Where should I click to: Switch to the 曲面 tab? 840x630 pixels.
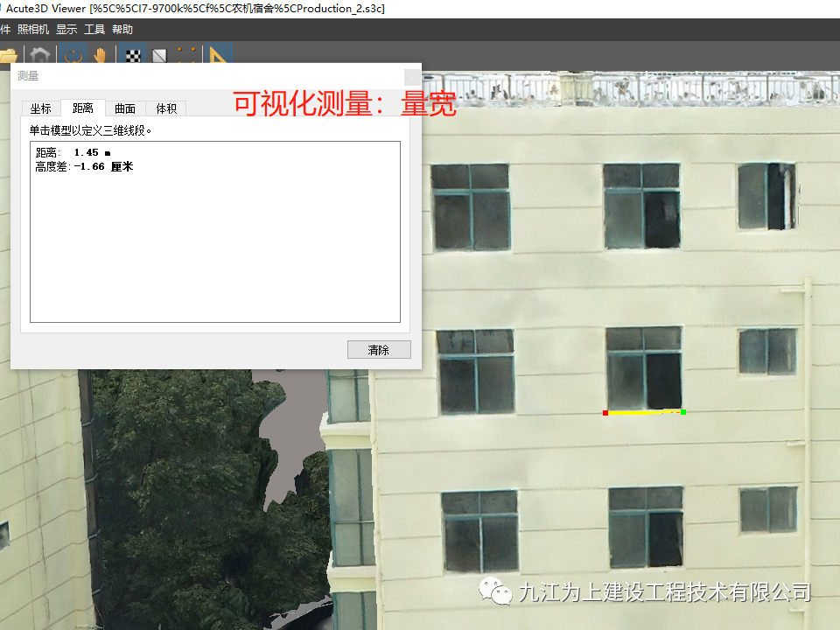click(125, 108)
